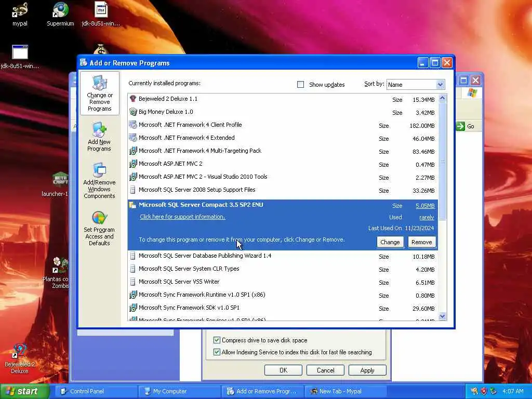Click Sync Framework SDK v1.0 SP1 icon
This screenshot has width=532, height=399.
(x=133, y=308)
